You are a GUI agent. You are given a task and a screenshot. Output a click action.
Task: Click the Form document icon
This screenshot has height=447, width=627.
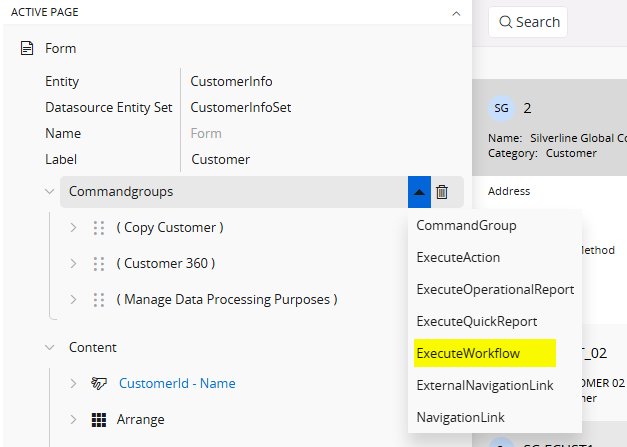coord(27,48)
